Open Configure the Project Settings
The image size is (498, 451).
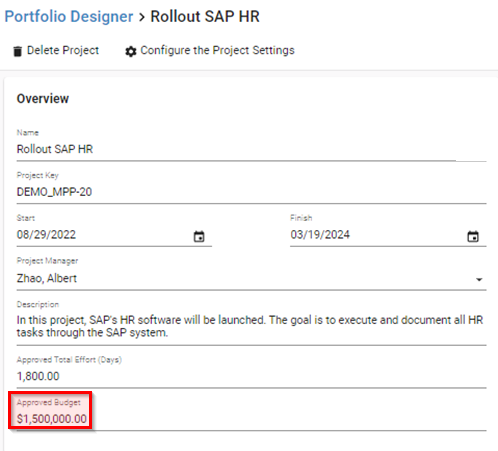217,50
